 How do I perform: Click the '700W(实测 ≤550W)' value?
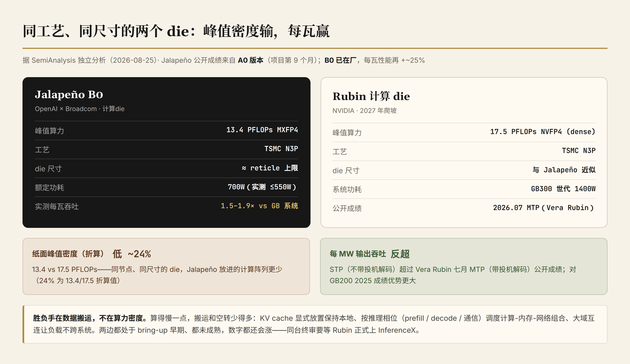point(263,187)
